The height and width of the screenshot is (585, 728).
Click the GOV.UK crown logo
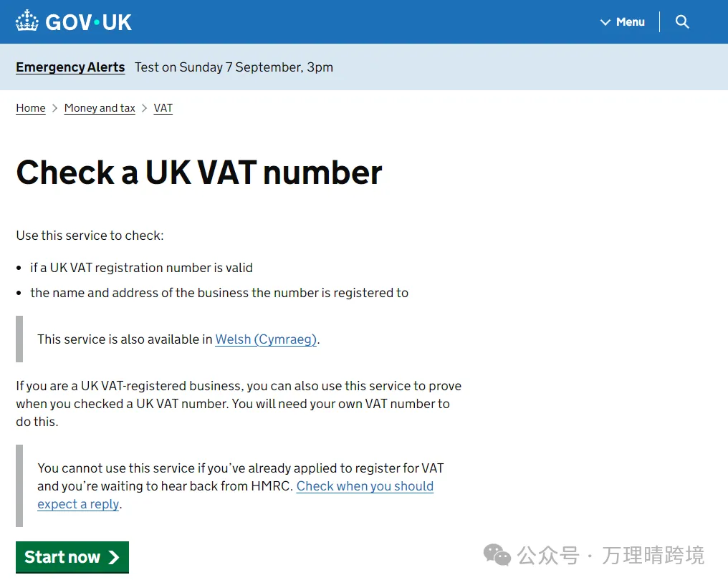pos(27,21)
